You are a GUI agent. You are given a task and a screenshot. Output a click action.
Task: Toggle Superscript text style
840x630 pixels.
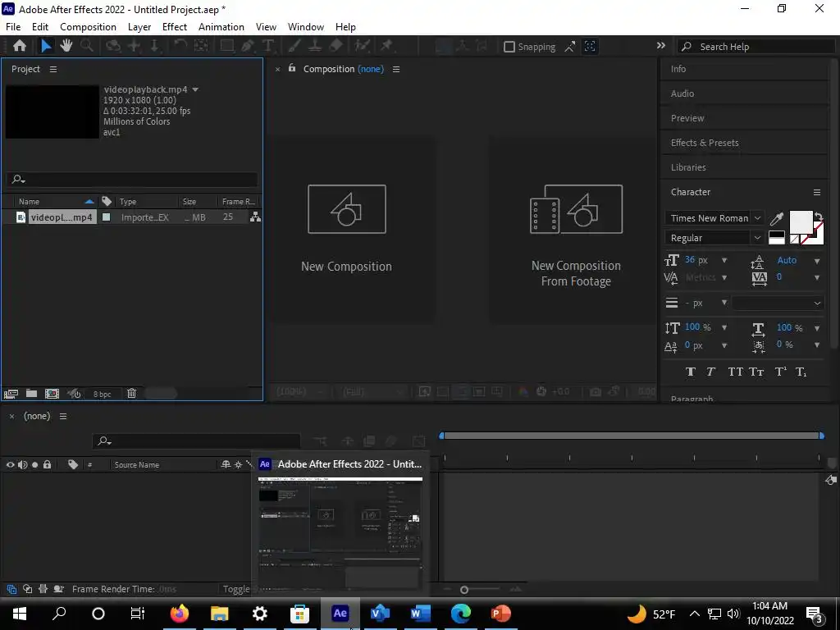click(781, 372)
